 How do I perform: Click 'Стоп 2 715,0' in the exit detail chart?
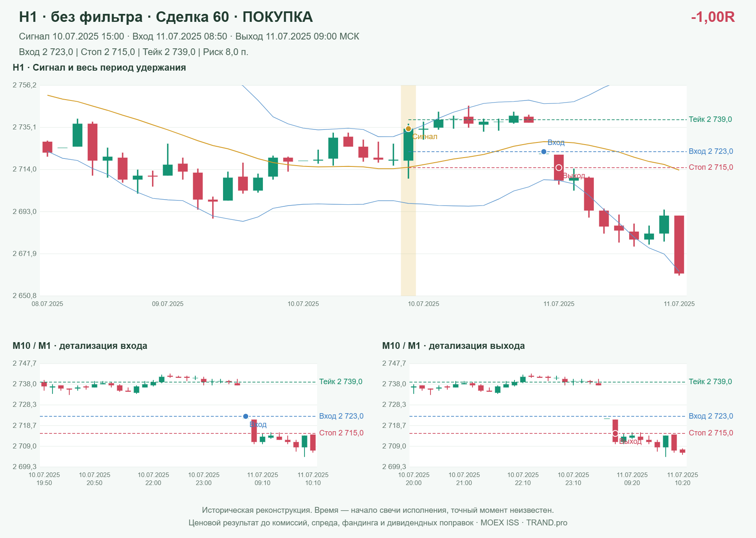[x=711, y=433]
